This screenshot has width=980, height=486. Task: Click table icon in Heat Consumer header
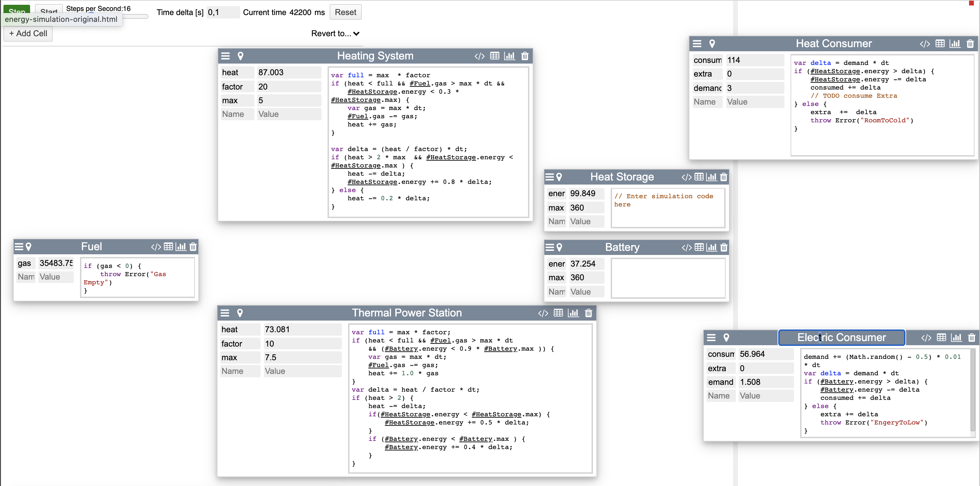click(x=940, y=44)
